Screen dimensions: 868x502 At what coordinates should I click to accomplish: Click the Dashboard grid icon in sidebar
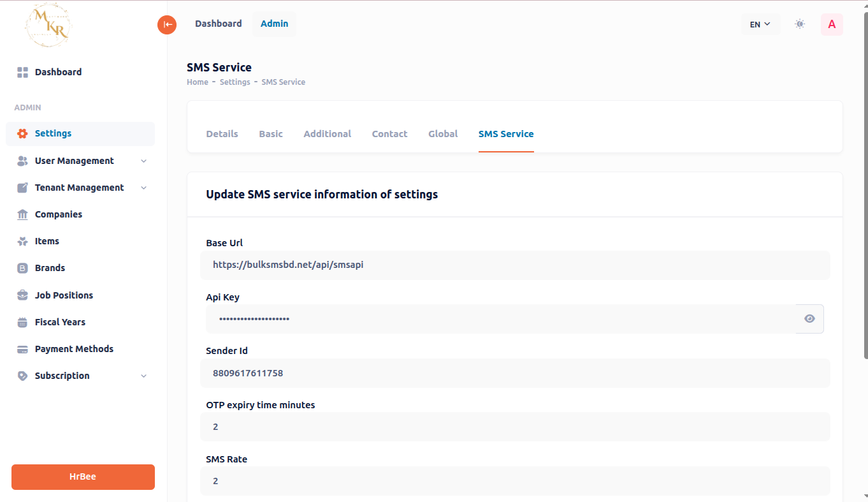pos(23,72)
